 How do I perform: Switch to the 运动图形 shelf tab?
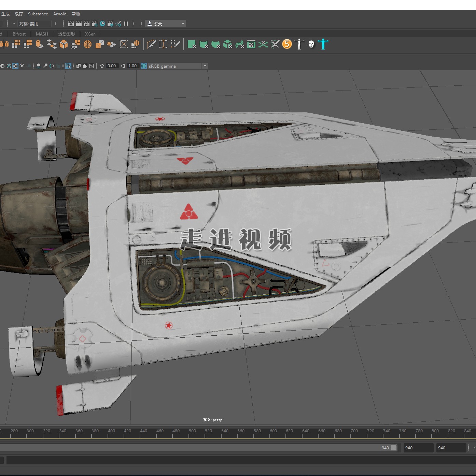(66, 34)
